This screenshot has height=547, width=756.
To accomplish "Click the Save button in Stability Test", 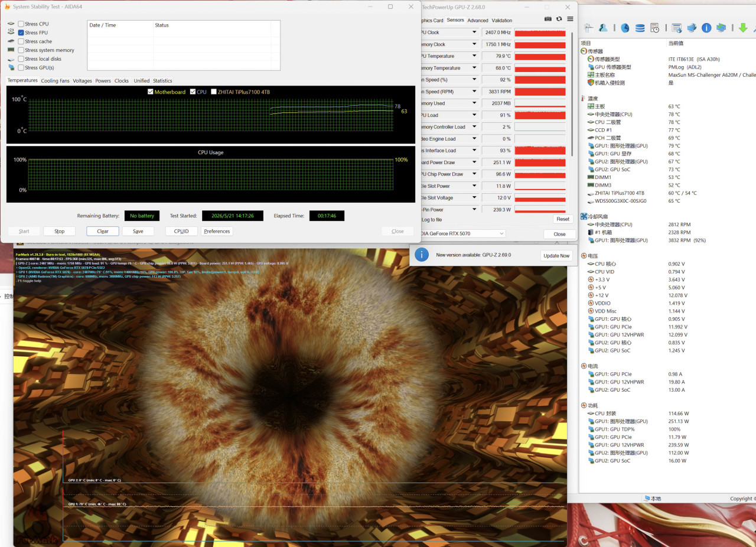I will coord(138,231).
